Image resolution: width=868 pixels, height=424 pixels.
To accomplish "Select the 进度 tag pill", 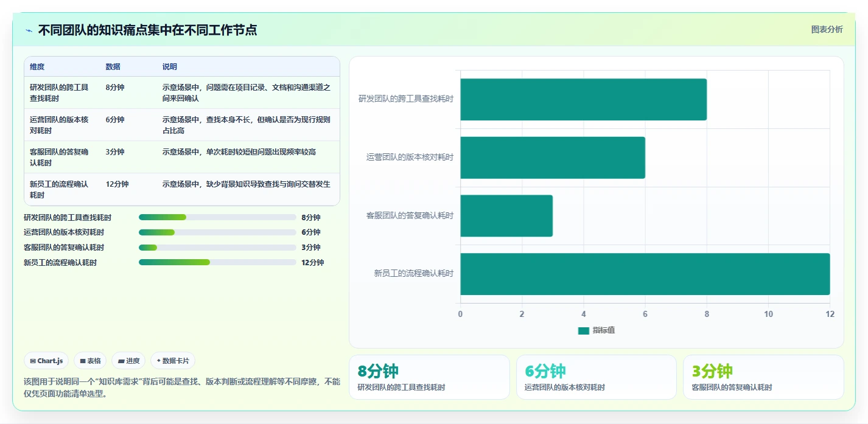I will pyautogui.click(x=128, y=361).
